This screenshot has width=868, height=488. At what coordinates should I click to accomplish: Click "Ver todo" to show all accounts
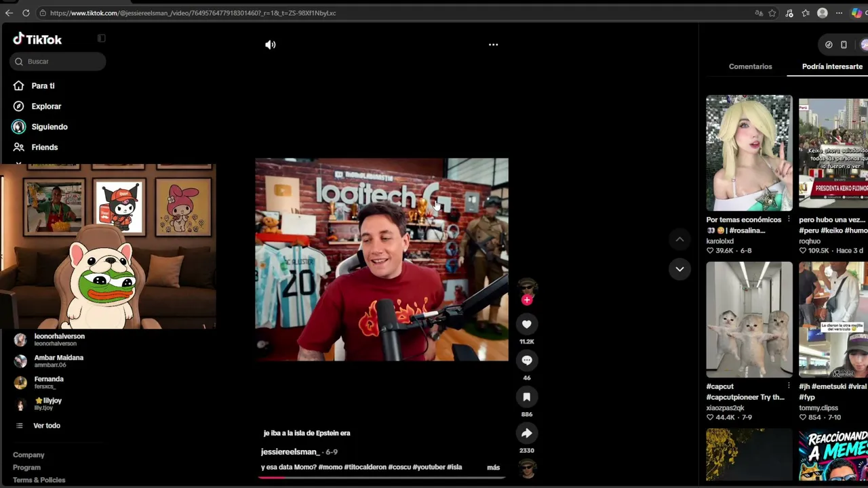[x=46, y=426]
